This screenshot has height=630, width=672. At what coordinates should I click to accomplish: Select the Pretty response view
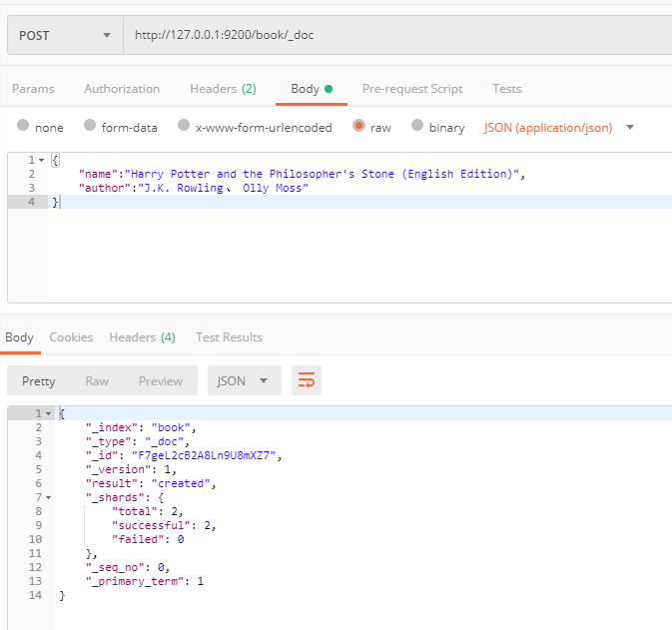39,381
